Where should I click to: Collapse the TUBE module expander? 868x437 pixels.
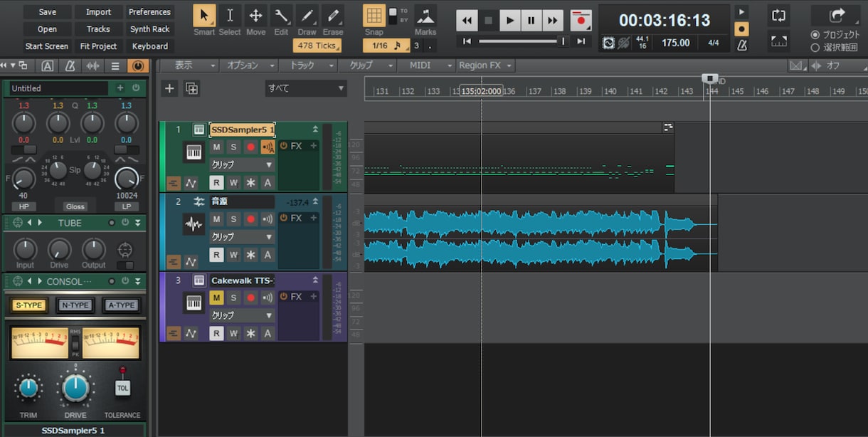(x=138, y=223)
